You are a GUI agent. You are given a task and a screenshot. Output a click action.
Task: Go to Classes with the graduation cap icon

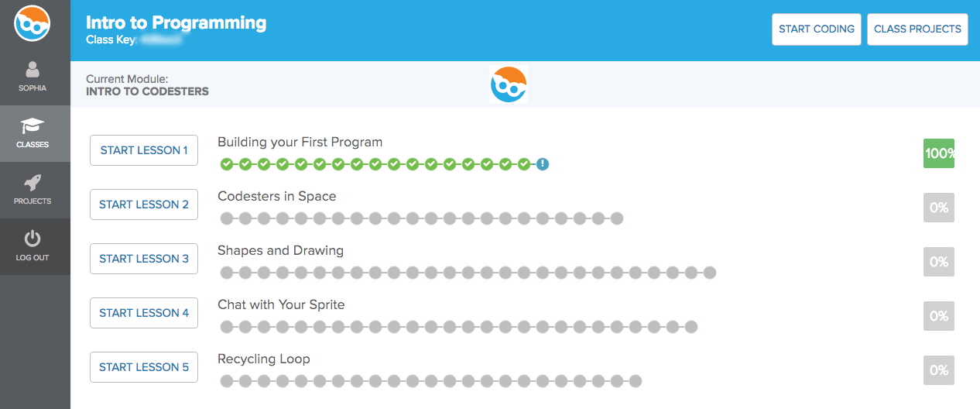(x=33, y=126)
